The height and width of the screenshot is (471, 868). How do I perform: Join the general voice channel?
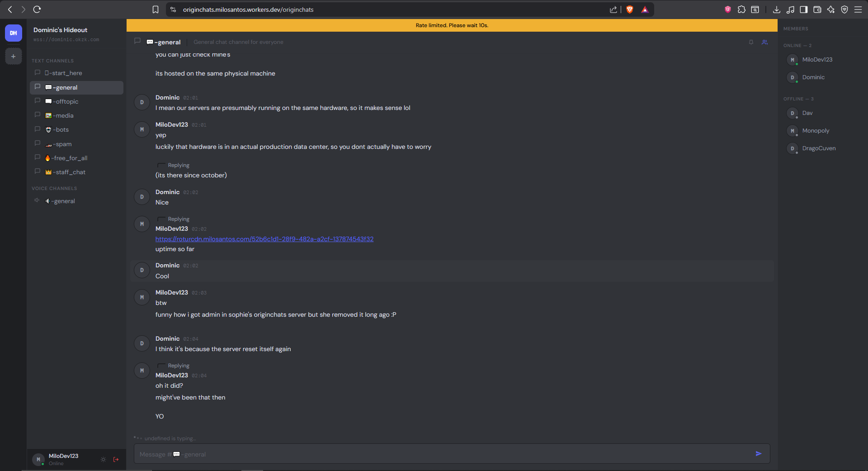pos(64,201)
